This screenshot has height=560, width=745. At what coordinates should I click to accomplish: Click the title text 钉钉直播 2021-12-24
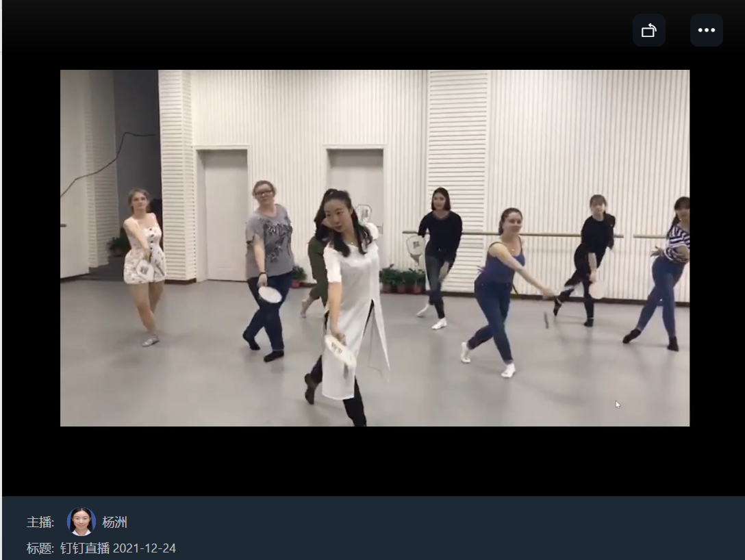[117, 548]
